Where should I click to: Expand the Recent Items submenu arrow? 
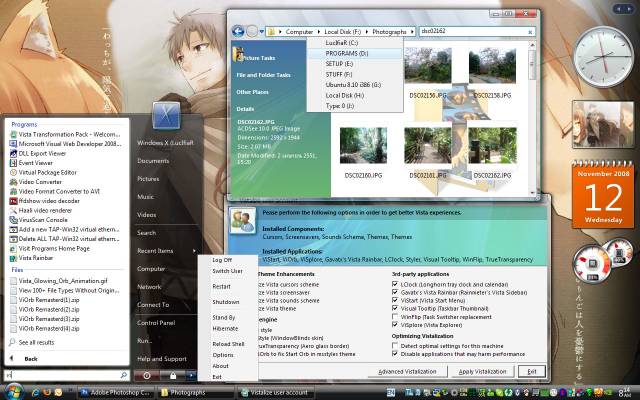(x=194, y=251)
